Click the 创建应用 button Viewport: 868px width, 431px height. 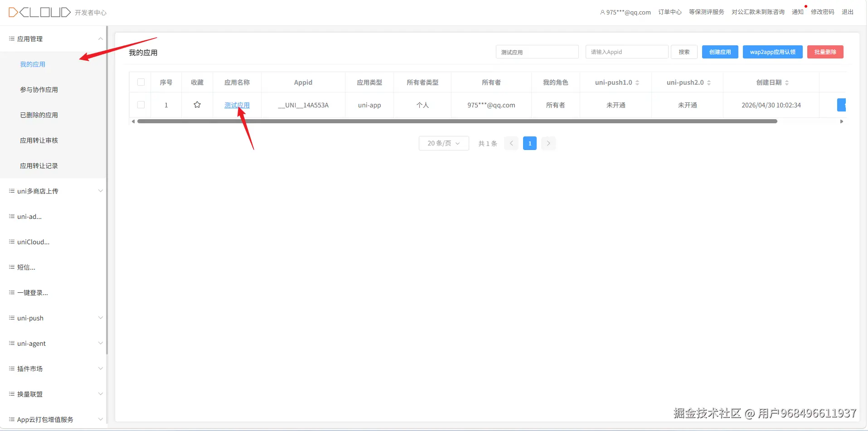719,52
